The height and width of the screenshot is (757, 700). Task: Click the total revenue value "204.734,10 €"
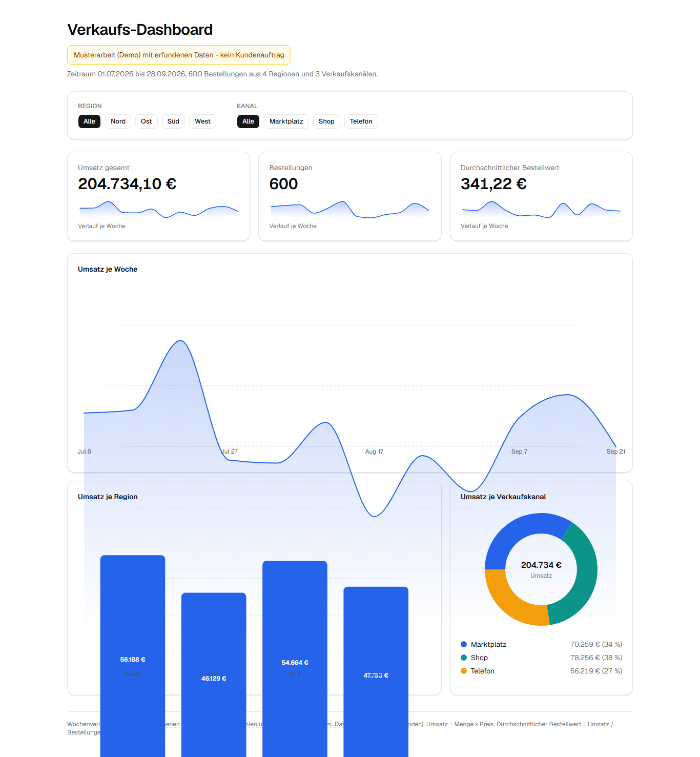click(x=127, y=183)
